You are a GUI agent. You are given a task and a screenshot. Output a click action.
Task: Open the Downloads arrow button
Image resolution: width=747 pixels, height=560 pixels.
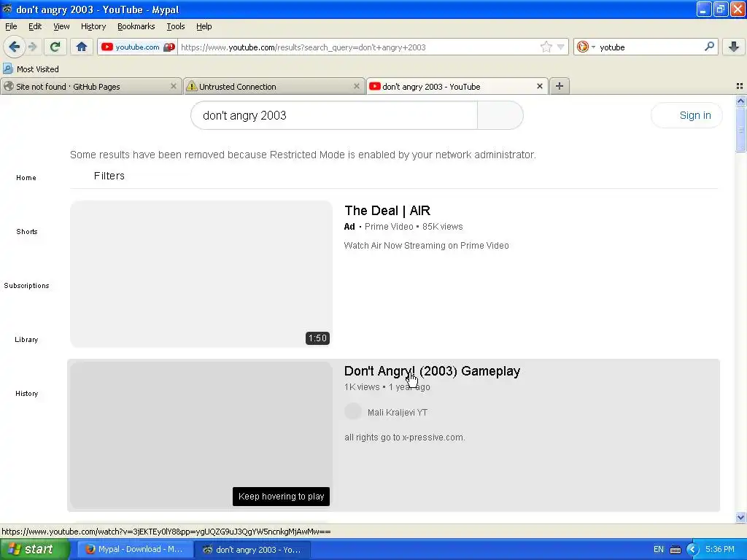pos(734,47)
